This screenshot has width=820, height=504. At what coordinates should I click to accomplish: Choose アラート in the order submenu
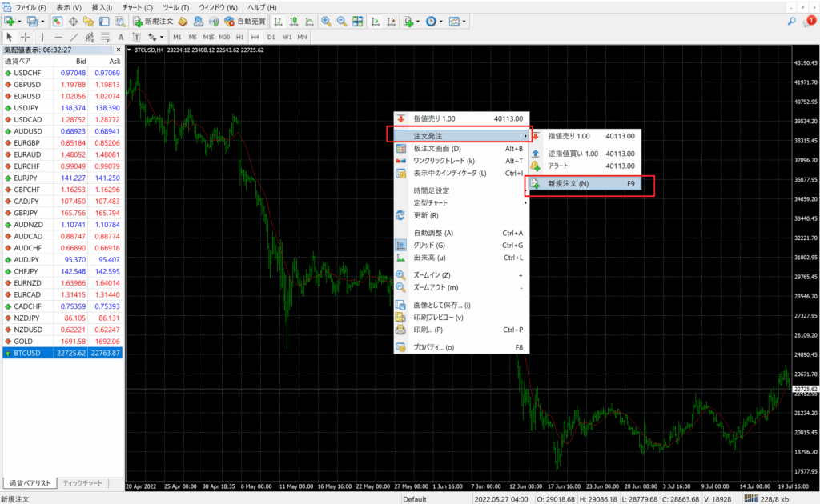(585, 166)
